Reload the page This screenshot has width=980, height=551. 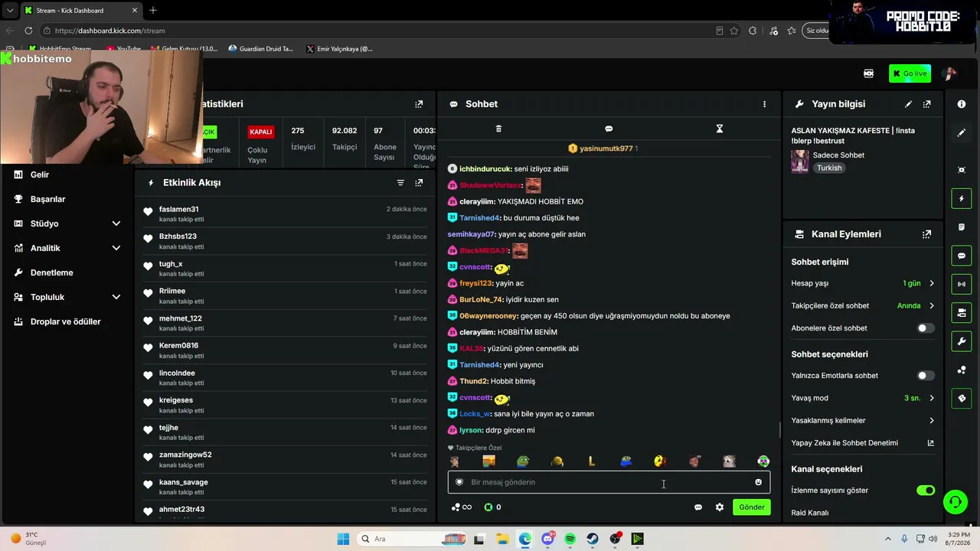[28, 31]
